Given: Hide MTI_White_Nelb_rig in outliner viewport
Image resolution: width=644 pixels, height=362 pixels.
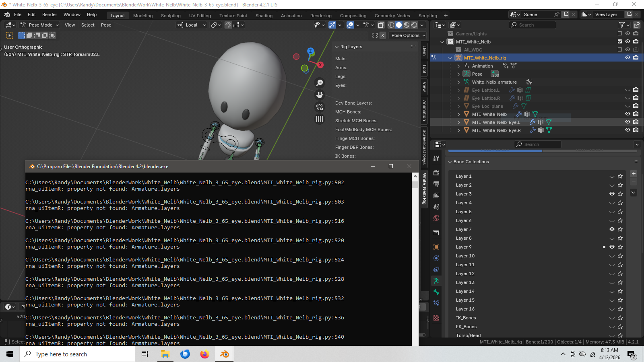Looking at the screenshot, I should (627, 58).
